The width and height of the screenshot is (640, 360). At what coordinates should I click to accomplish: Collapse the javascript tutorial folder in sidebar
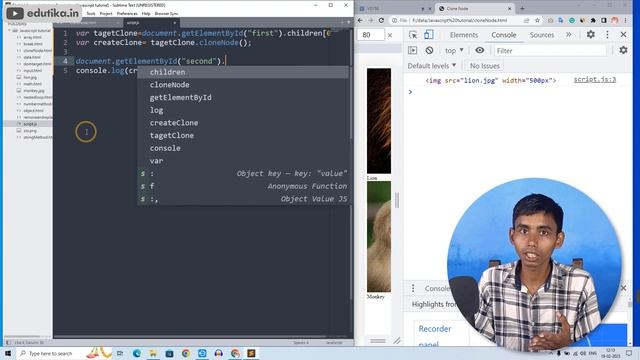tap(9, 31)
